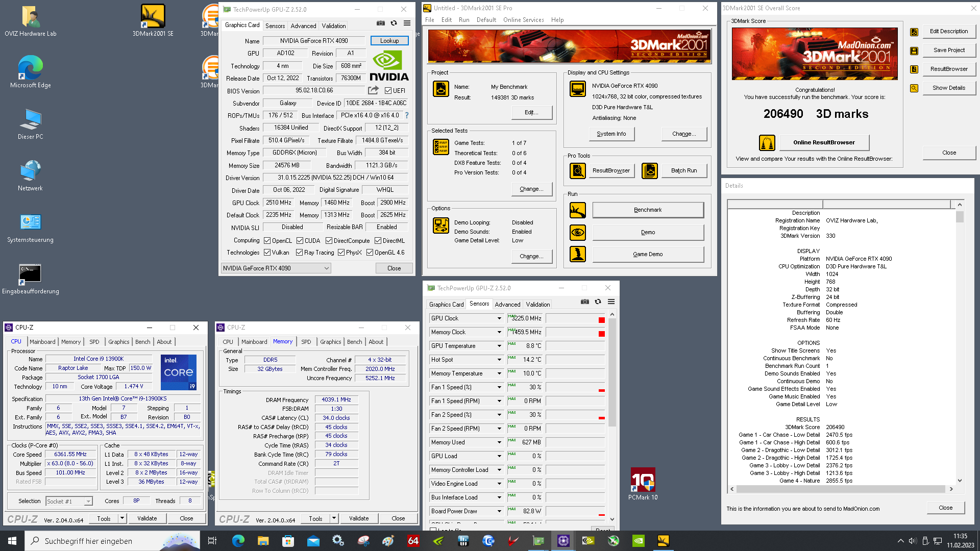The width and height of the screenshot is (980, 551).
Task: Click Windows search box Suchbegriff hier eingeben
Action: tap(112, 541)
